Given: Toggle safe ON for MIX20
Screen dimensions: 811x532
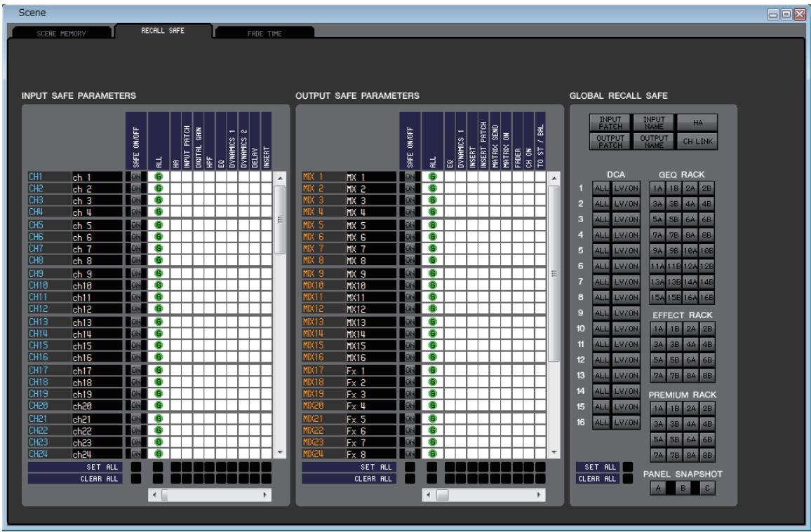Looking at the screenshot, I should pos(410,405).
